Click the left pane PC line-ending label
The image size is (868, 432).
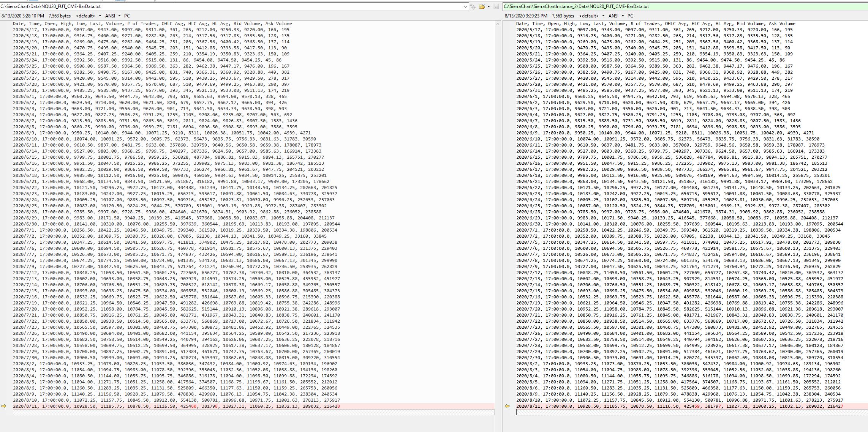pos(127,16)
